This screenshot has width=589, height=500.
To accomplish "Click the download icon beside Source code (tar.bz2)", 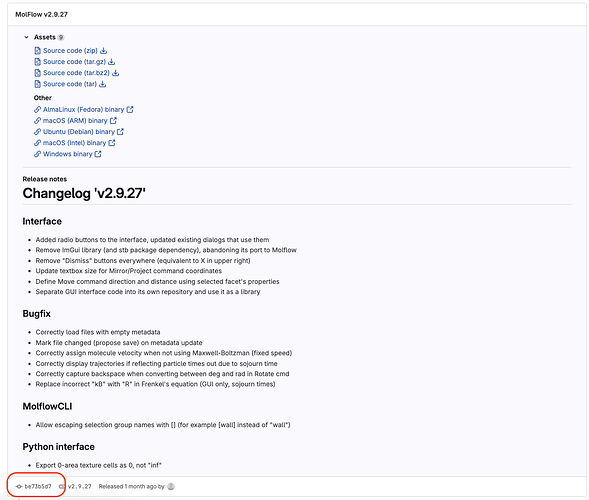I will (x=116, y=73).
